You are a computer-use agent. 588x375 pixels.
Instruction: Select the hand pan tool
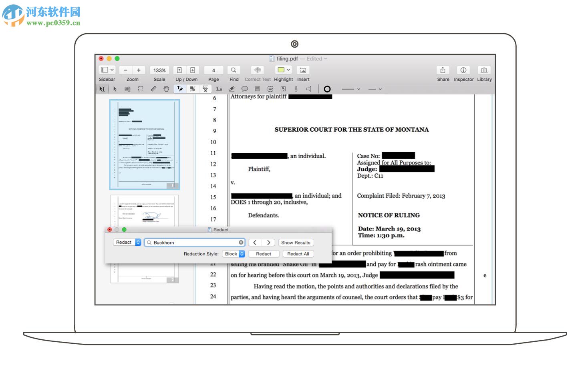(166, 89)
